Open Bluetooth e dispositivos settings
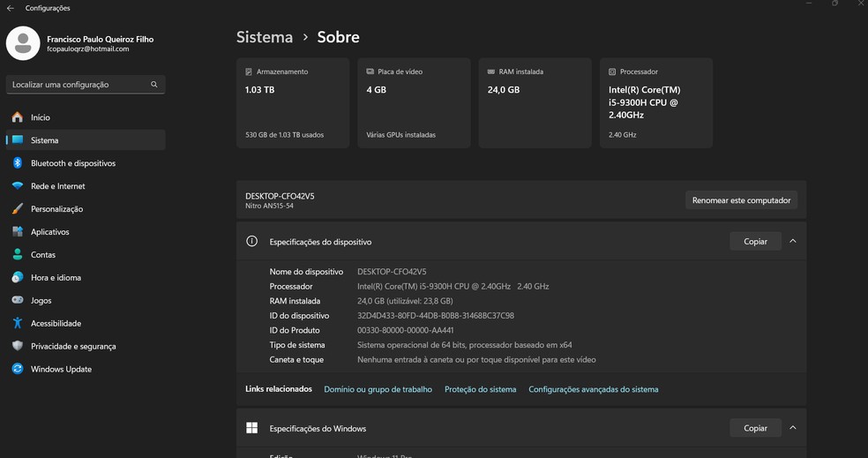The height and width of the screenshot is (458, 868). pos(72,163)
